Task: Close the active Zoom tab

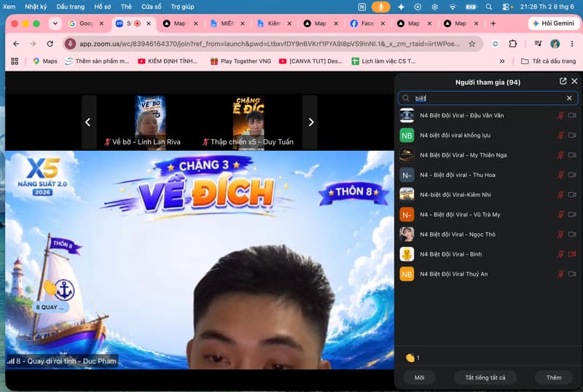Action: [149, 23]
